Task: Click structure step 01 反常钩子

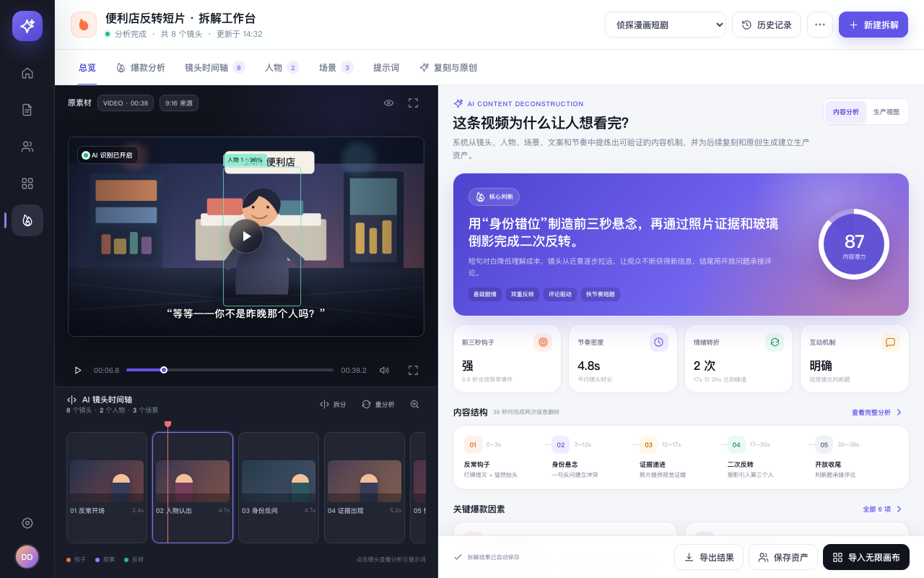Action: (502, 458)
